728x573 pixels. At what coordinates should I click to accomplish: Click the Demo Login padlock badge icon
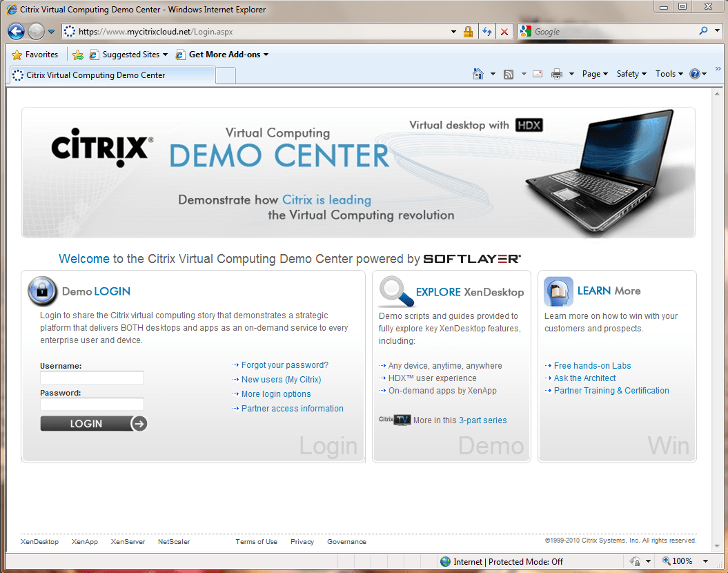point(42,291)
